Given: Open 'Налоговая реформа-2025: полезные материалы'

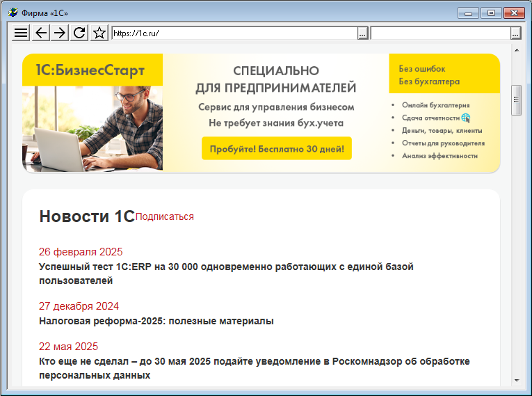Looking at the screenshot, I should (156, 321).
